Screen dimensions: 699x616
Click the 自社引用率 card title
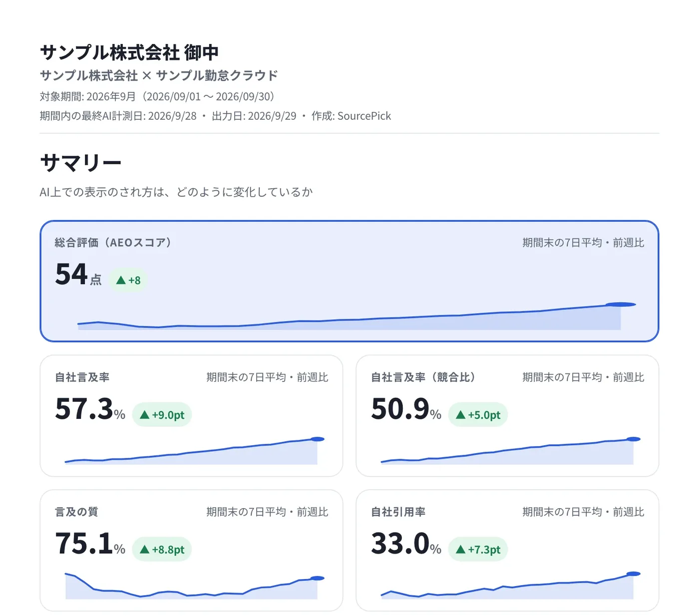tap(398, 512)
